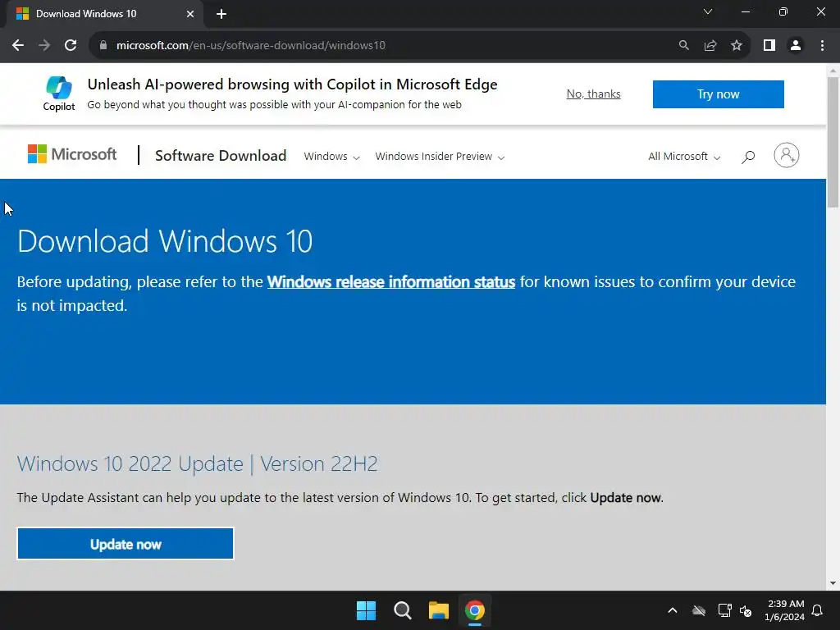Reload the current page

click(71, 46)
